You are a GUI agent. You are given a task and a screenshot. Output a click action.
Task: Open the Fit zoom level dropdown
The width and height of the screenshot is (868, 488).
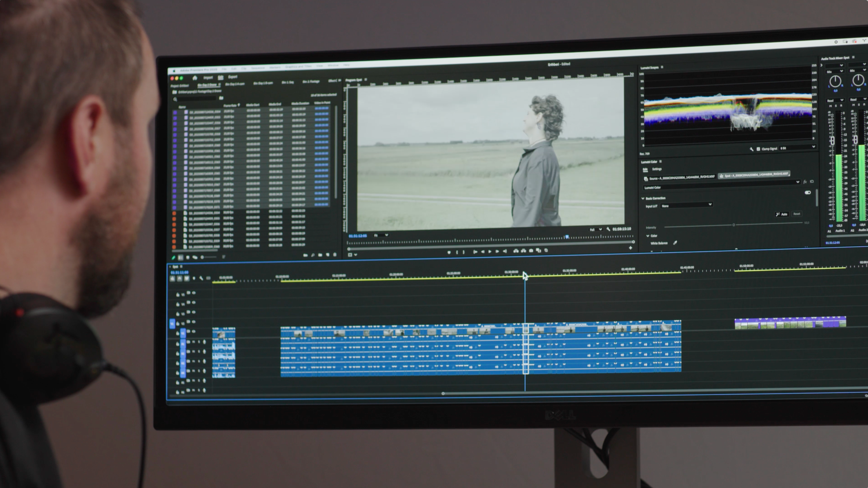click(x=381, y=235)
